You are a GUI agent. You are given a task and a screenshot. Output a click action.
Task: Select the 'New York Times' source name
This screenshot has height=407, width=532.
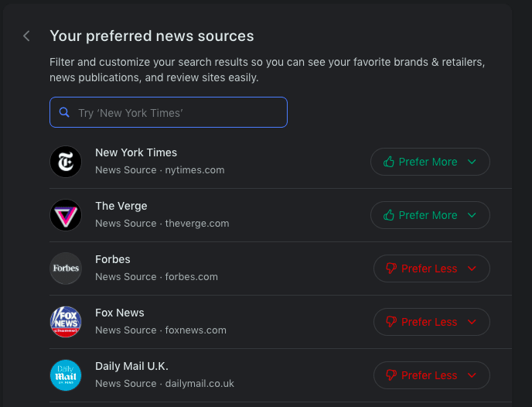(136, 152)
